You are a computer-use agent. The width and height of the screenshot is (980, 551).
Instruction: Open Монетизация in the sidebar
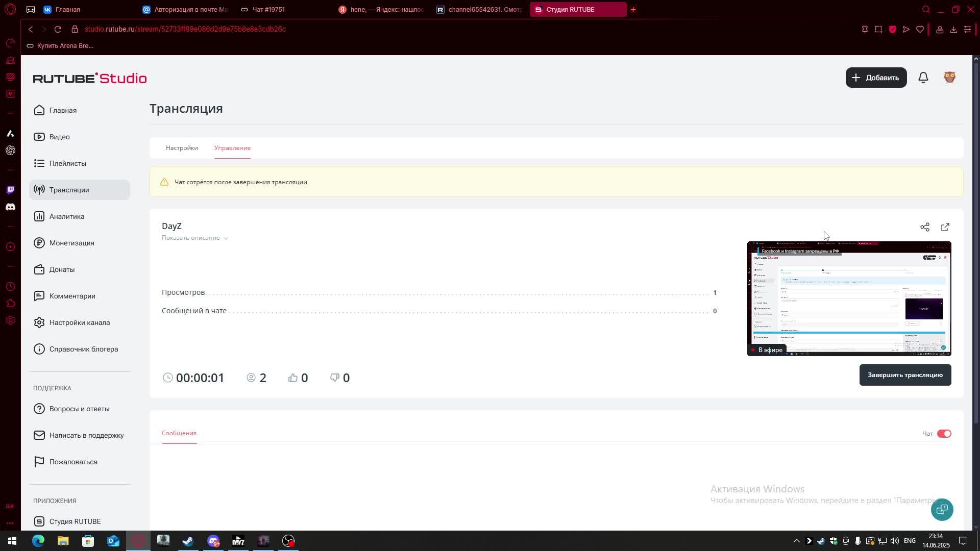coord(80,243)
